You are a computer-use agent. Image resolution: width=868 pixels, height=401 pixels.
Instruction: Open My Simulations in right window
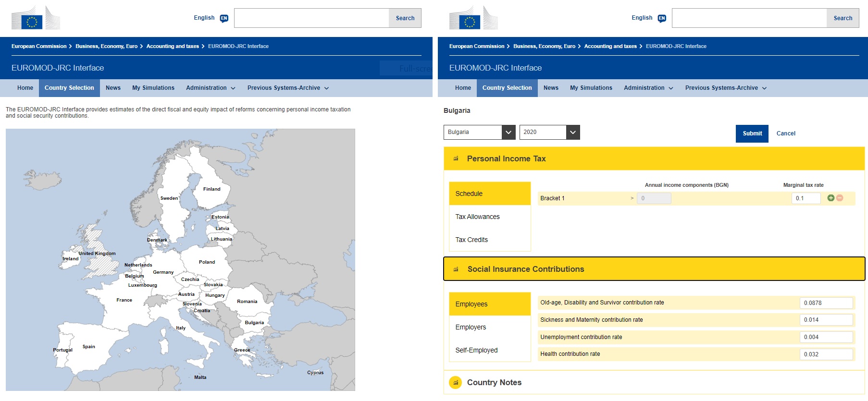(591, 88)
